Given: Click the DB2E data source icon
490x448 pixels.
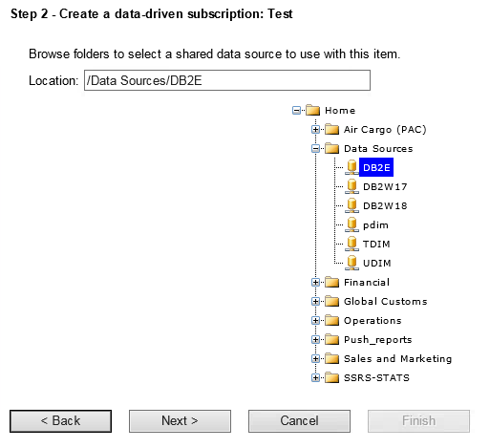Looking at the screenshot, I should pos(352,167).
